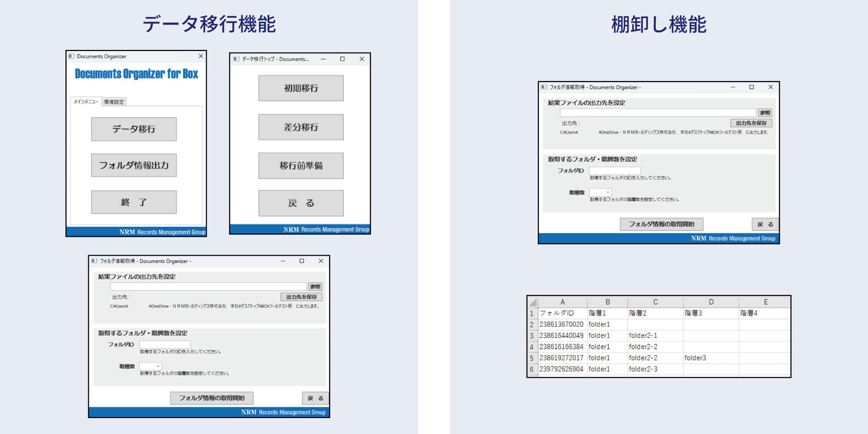Click the フォルダID input field in the right window
The height and width of the screenshot is (434, 868).
coord(614,170)
